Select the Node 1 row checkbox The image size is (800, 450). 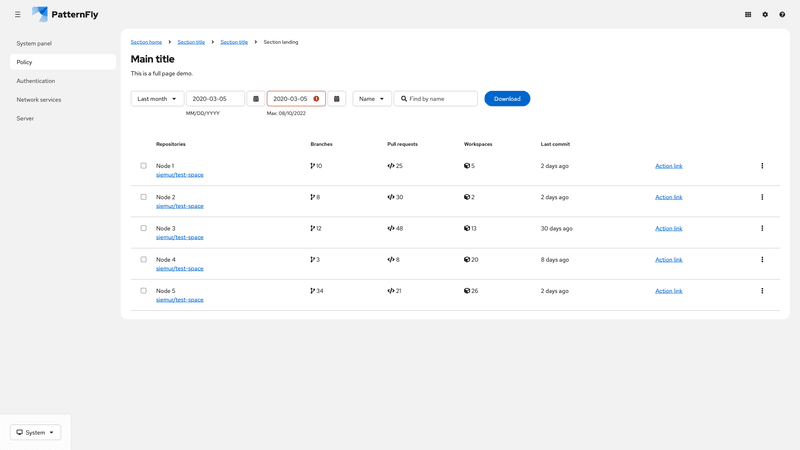coord(143,166)
